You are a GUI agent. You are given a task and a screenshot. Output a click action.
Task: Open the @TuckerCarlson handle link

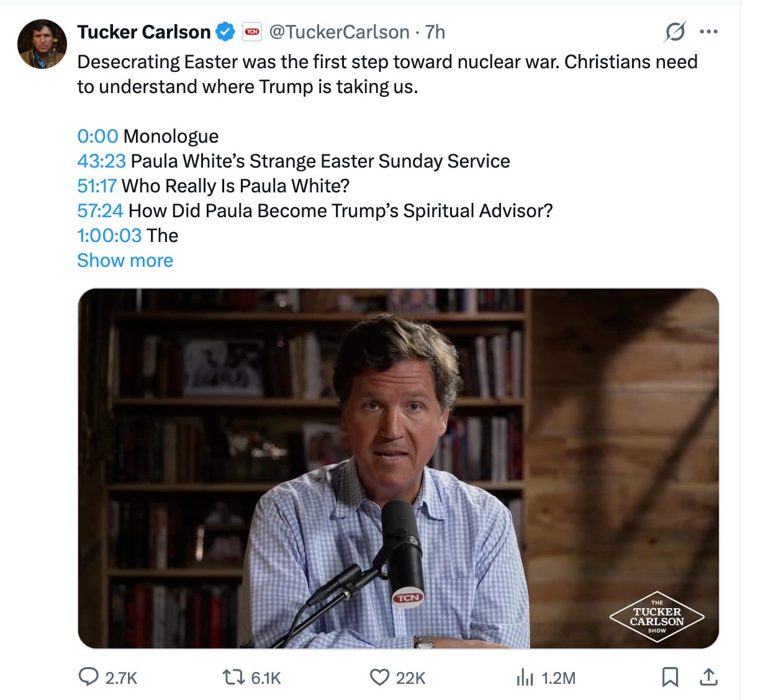[x=339, y=32]
